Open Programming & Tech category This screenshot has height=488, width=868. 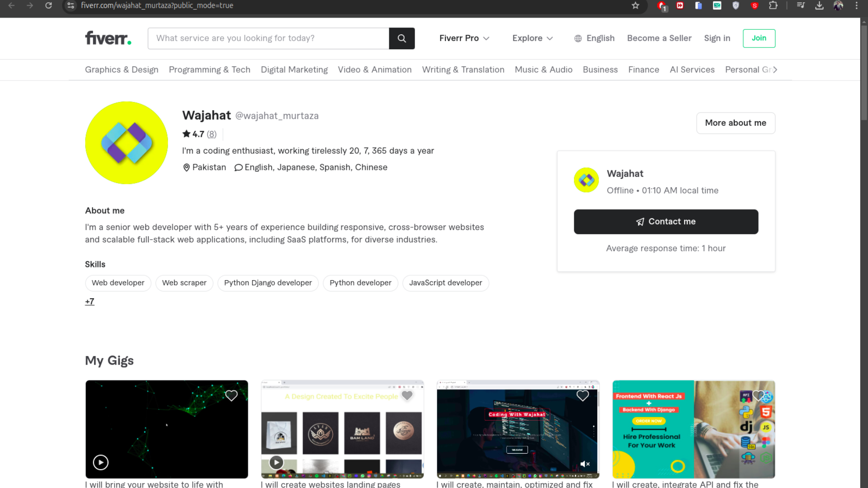tap(209, 70)
